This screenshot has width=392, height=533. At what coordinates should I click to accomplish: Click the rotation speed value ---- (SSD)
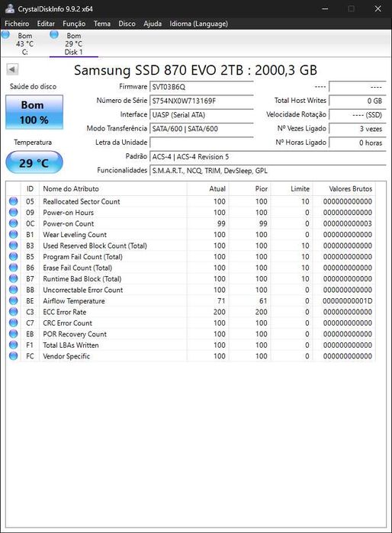(x=358, y=114)
